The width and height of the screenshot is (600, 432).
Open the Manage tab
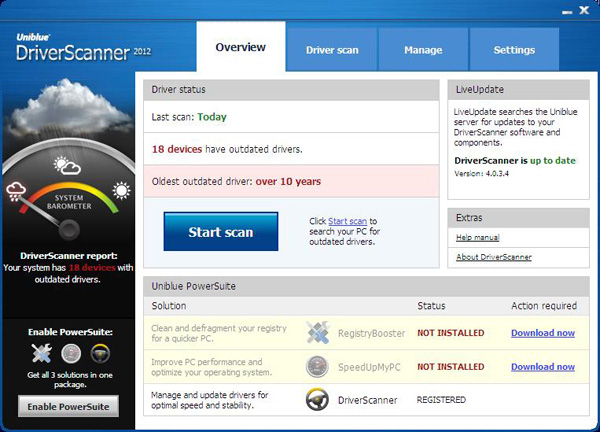pos(423,50)
